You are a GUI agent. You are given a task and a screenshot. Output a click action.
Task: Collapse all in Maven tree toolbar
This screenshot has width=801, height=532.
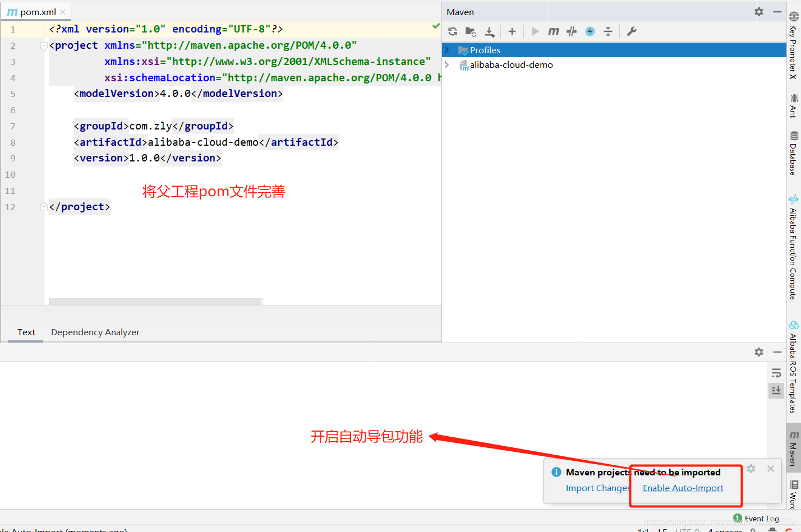[x=608, y=31]
